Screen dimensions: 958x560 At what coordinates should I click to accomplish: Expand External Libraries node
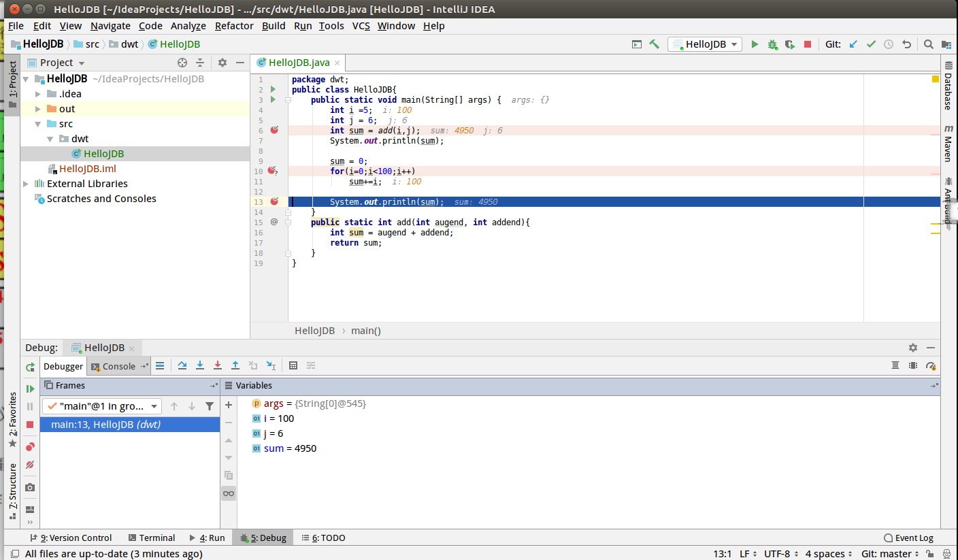pyautogui.click(x=26, y=184)
